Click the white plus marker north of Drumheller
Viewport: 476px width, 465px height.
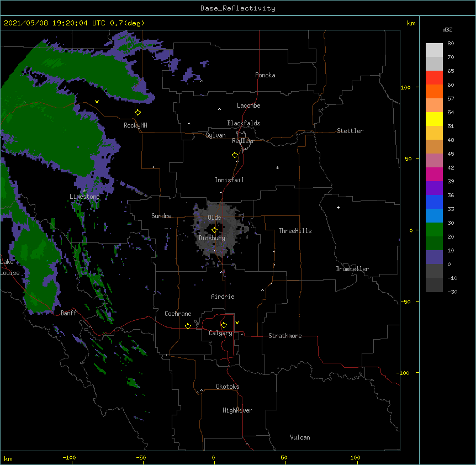click(338, 207)
